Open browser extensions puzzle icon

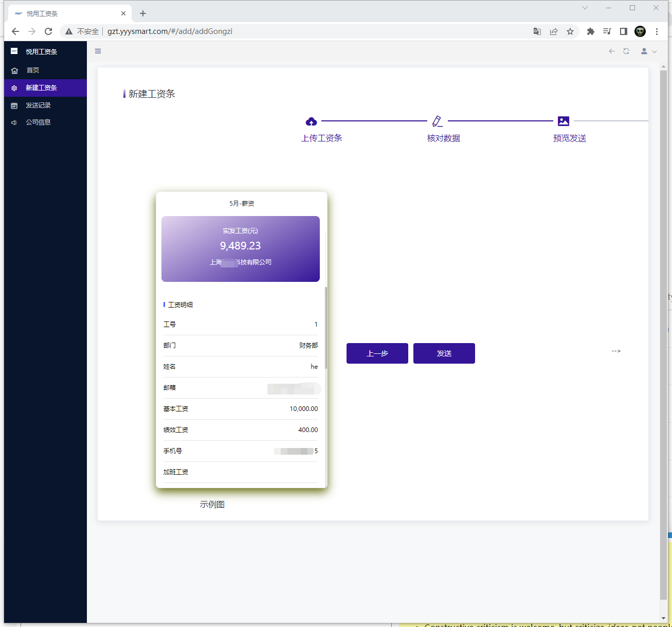[x=591, y=31]
